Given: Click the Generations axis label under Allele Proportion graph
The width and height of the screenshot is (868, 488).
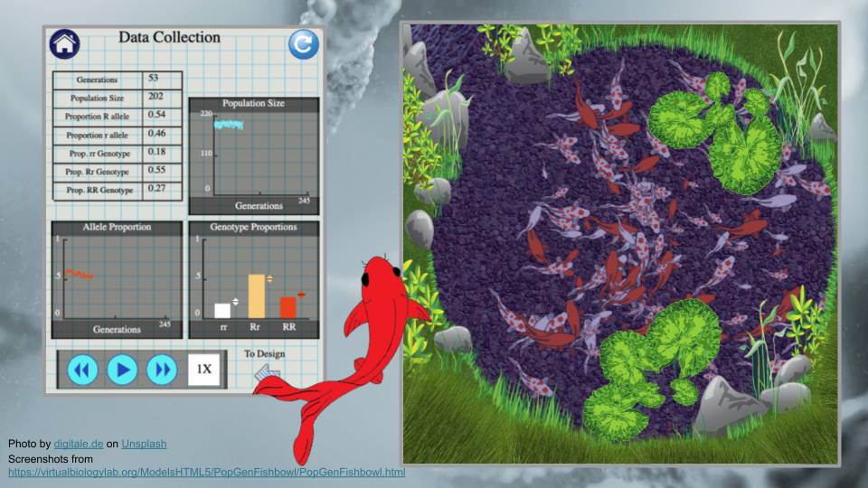Looking at the screenshot, I should (117, 330).
